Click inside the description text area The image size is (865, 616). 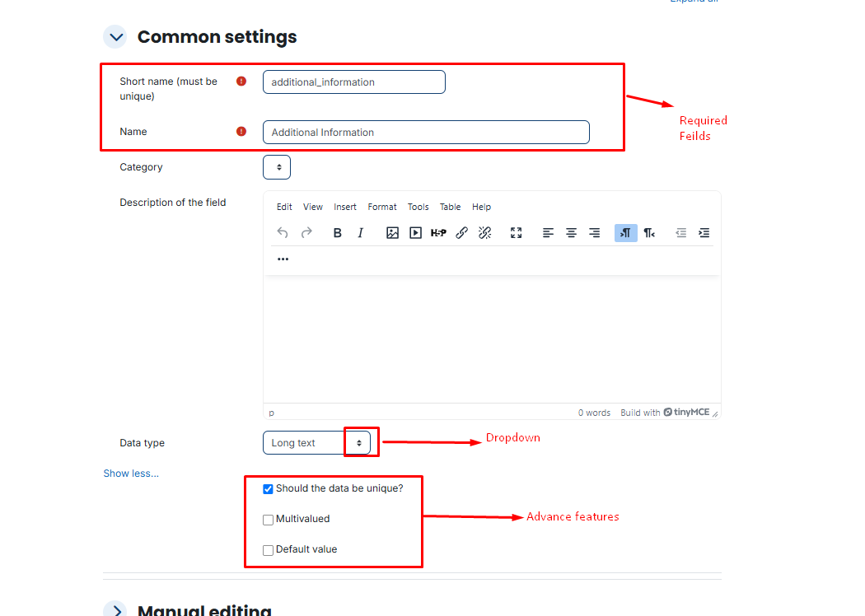click(492, 338)
